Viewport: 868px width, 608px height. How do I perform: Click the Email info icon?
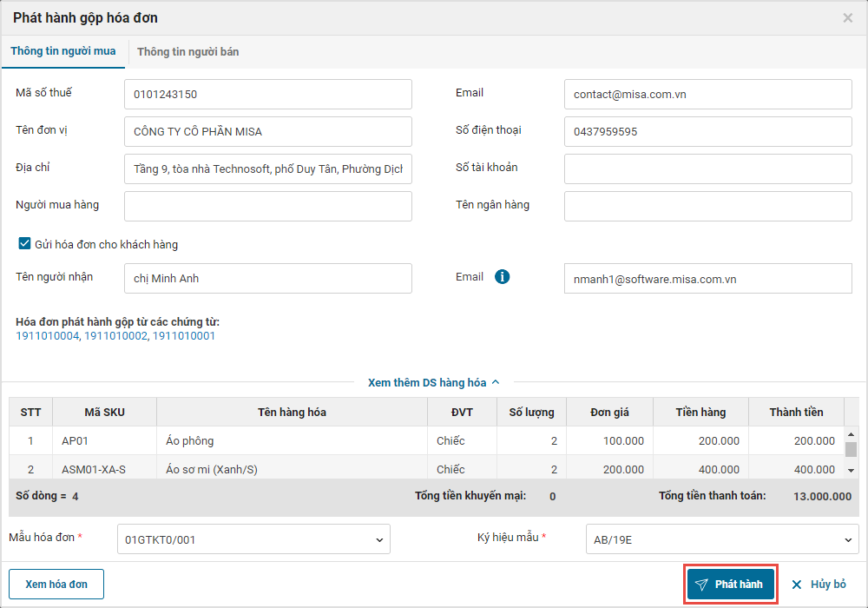click(502, 277)
